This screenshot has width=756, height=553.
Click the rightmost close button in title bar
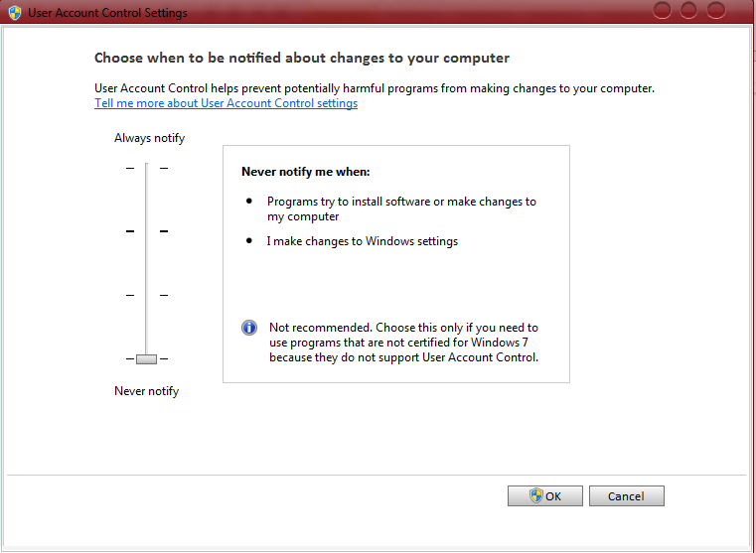coord(716,10)
